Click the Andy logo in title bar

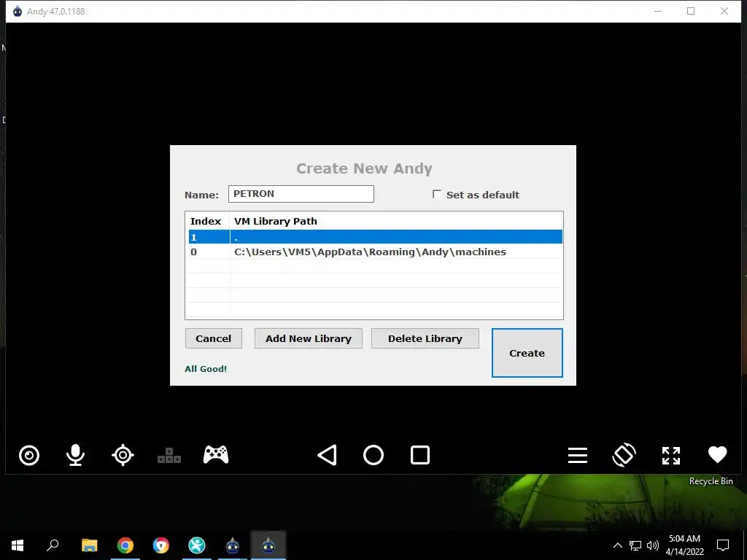coord(18,12)
